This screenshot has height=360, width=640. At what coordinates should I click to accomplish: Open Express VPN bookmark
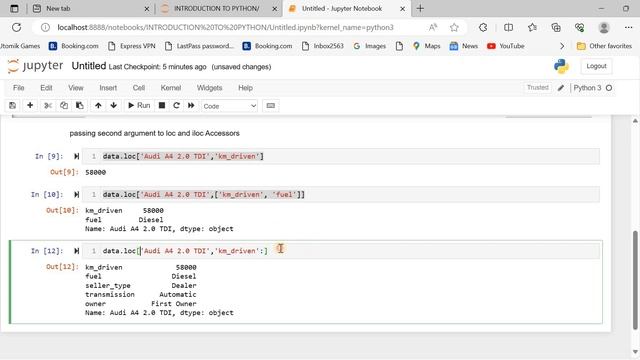132,46
